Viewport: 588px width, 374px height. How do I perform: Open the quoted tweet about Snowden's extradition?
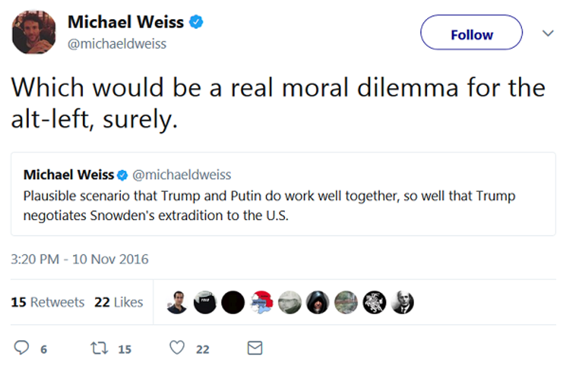point(282,204)
